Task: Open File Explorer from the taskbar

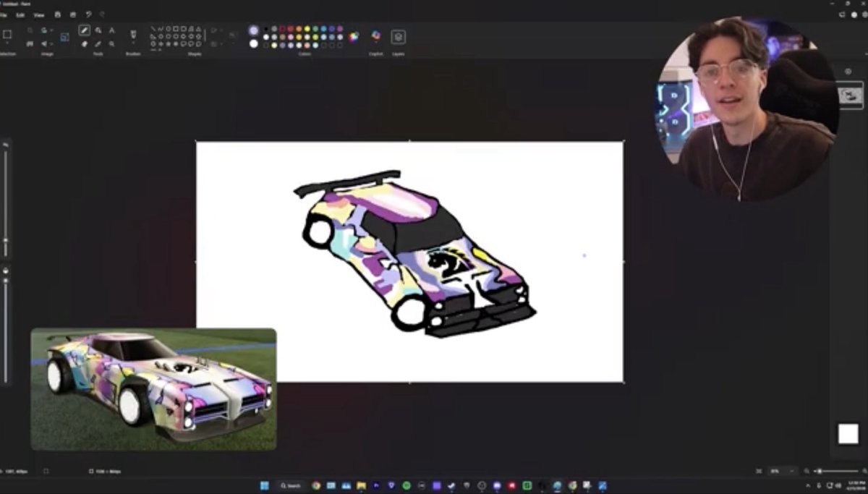Action: coord(361,485)
